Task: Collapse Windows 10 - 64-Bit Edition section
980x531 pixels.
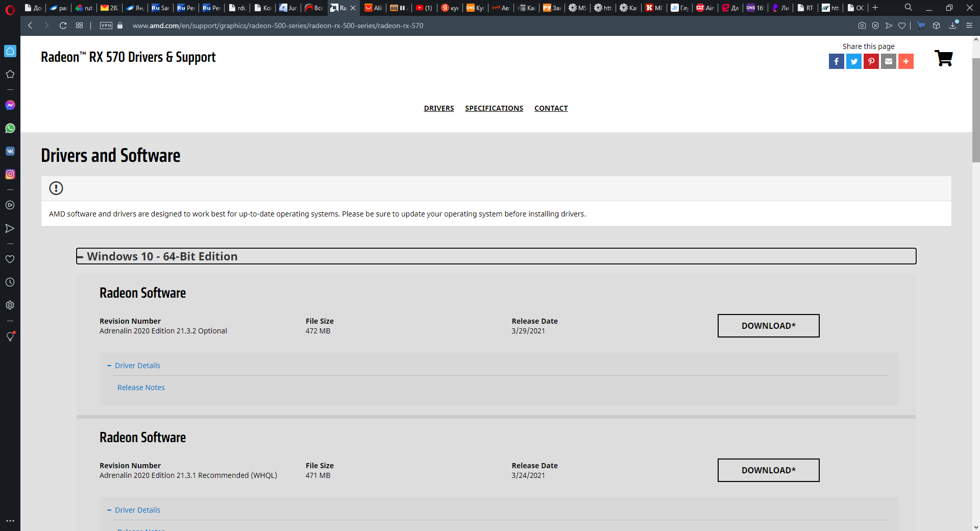Action: coord(496,256)
